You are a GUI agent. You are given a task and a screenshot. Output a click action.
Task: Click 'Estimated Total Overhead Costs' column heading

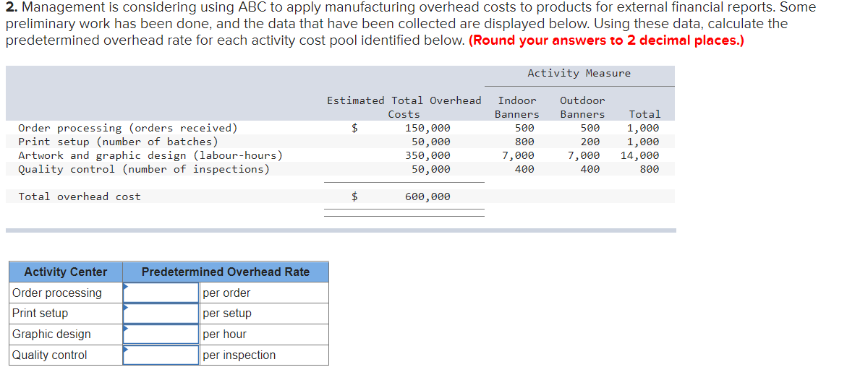404,107
